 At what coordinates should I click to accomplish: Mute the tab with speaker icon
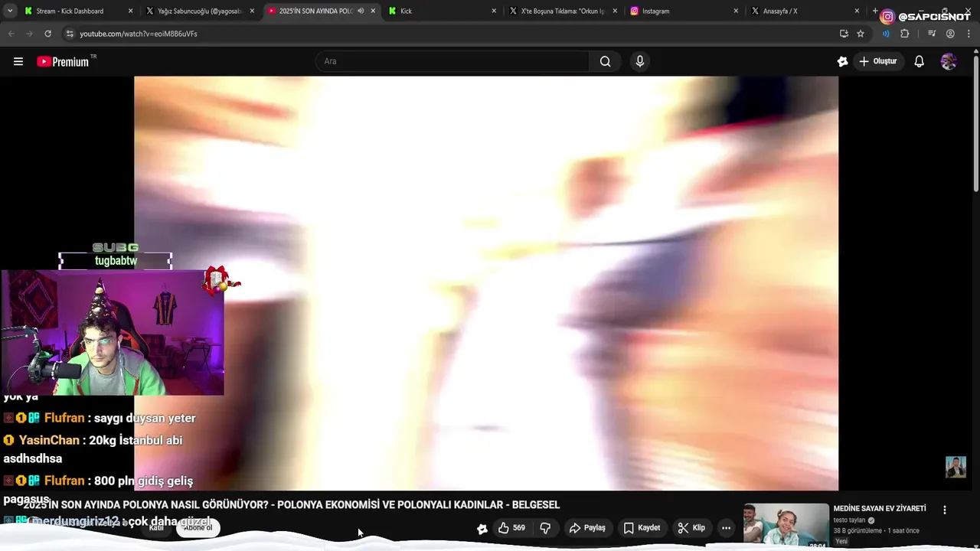pyautogui.click(x=361, y=11)
